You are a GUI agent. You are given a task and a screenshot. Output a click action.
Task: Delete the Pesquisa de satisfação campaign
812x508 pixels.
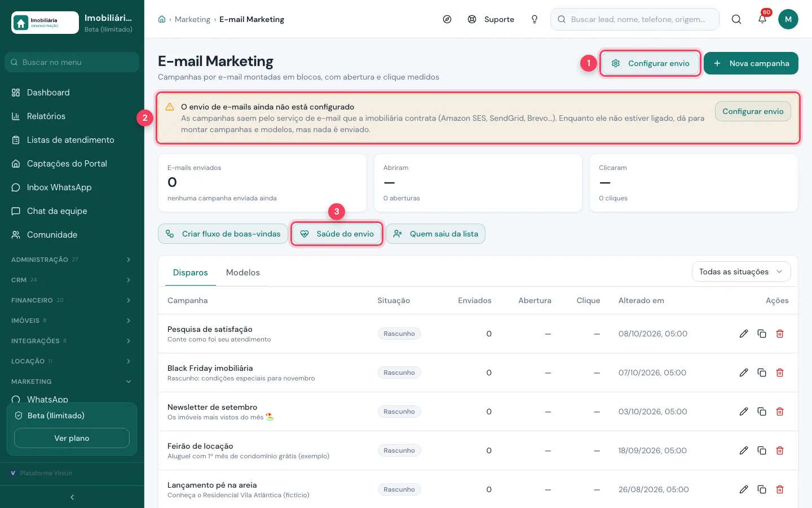[x=780, y=334]
